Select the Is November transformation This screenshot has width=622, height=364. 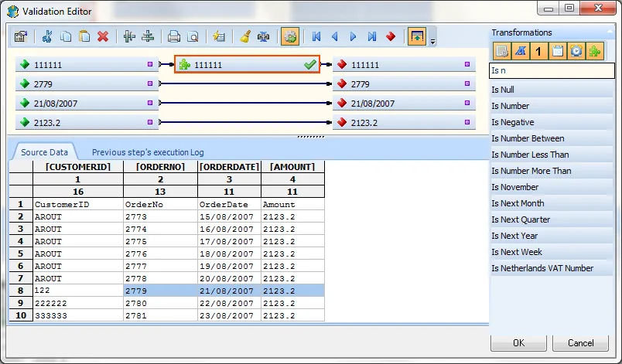(x=552, y=187)
